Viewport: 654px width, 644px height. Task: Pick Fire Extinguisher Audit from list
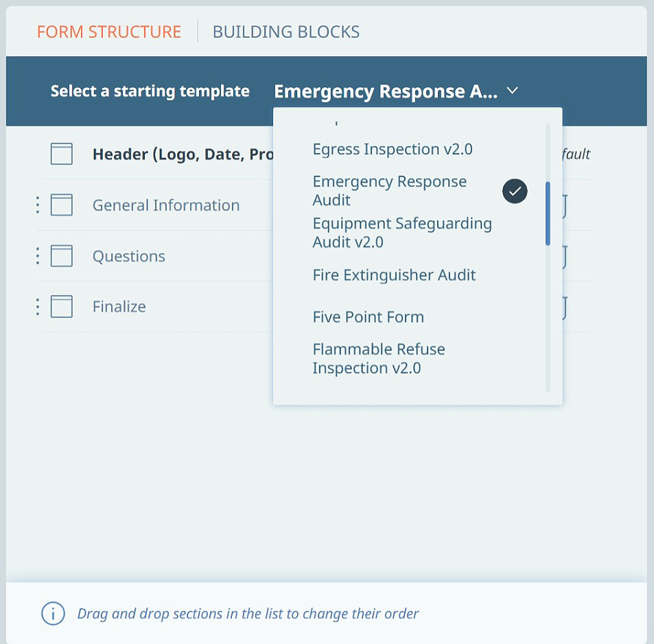(394, 275)
